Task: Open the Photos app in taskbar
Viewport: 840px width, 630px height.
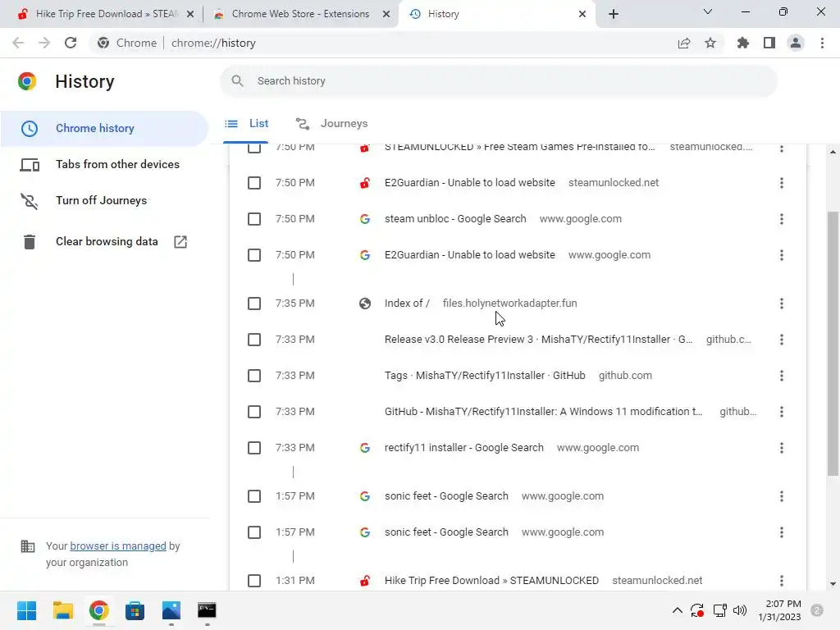Action: (171, 610)
